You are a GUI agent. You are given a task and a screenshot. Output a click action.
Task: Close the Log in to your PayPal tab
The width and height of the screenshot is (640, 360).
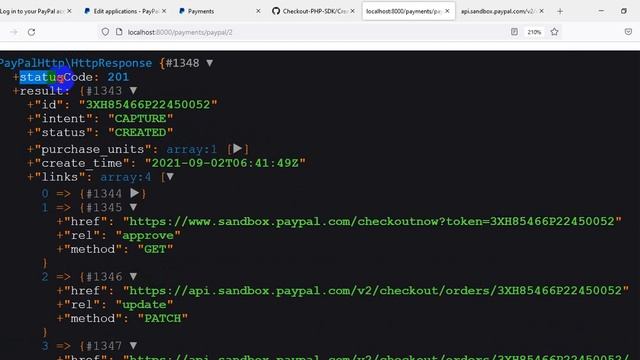pyautogui.click(x=69, y=11)
